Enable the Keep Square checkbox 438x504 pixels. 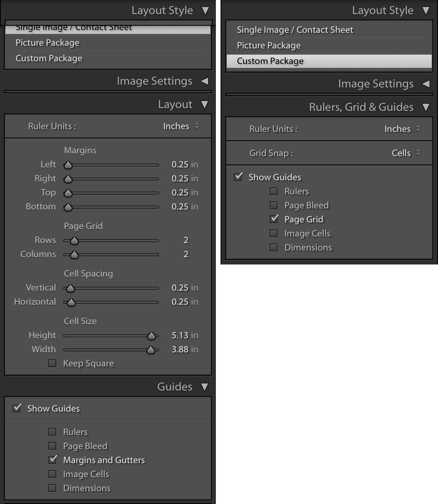pyautogui.click(x=52, y=363)
